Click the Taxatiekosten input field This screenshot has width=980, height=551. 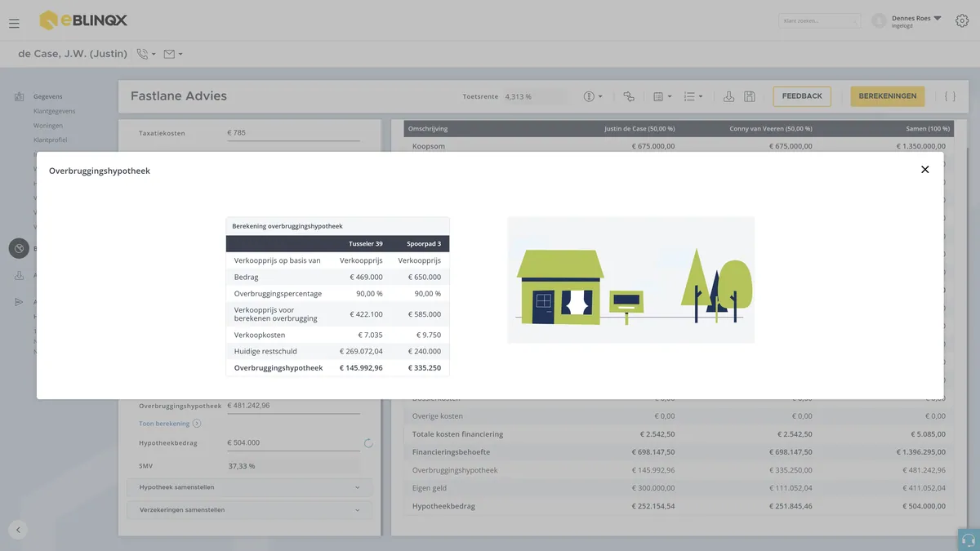(293, 133)
